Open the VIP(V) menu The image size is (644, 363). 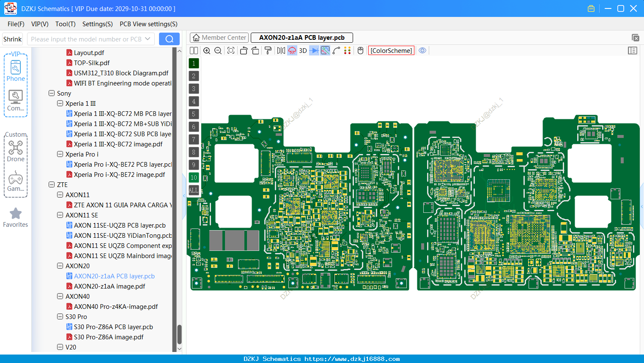pos(40,24)
